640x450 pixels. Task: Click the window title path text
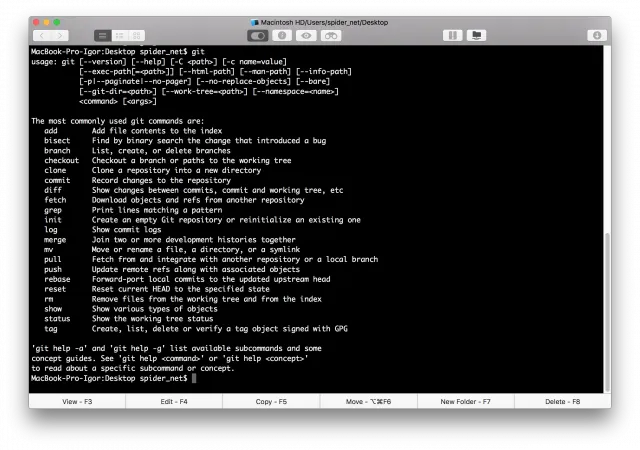click(x=324, y=22)
